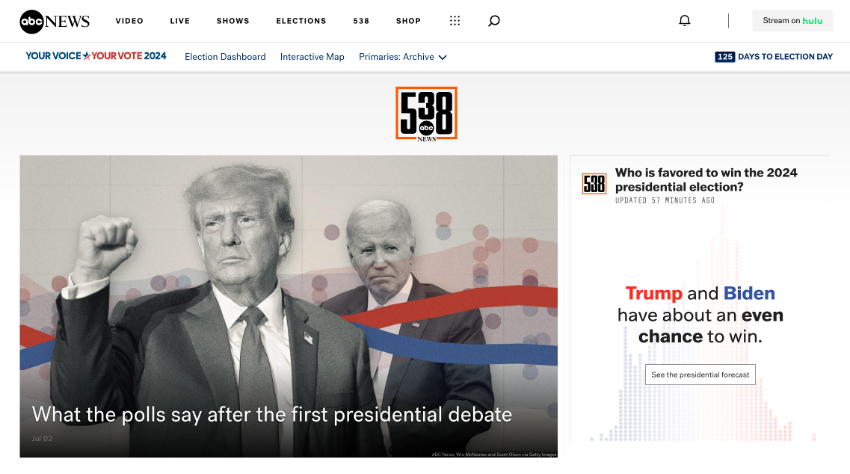Click the large 538 logo banner

click(x=426, y=114)
